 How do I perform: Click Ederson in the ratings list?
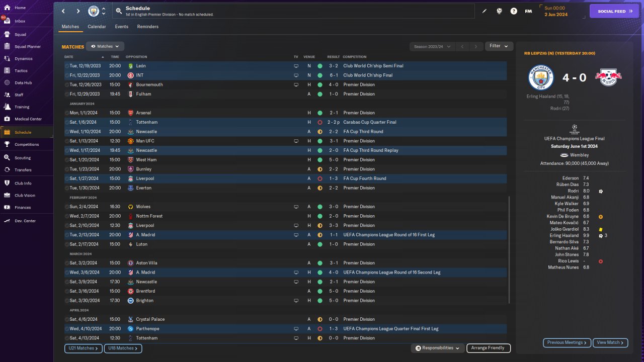[x=571, y=178]
